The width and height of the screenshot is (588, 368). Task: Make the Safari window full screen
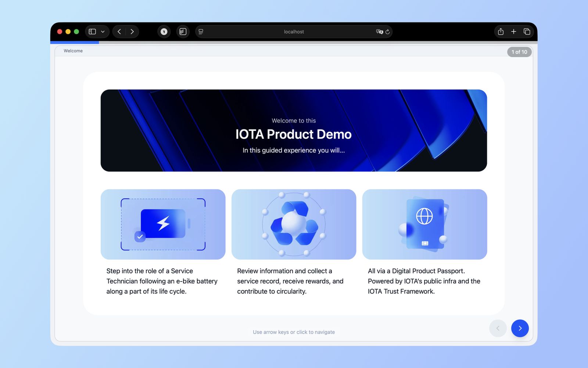tap(76, 32)
